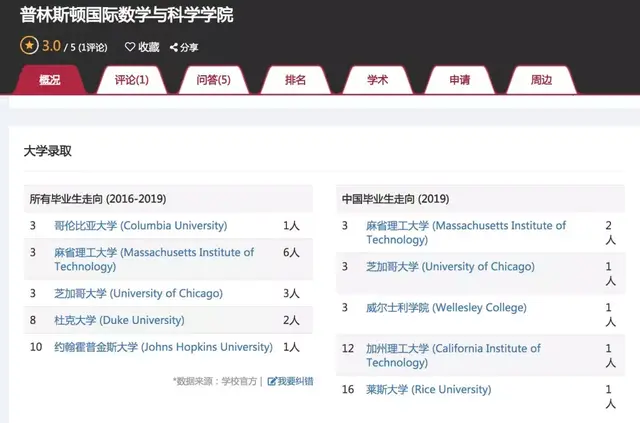Screen dimensions: 640x423
Task: Click rank number 10 beside Johns Hopkins
Action: click(36, 347)
